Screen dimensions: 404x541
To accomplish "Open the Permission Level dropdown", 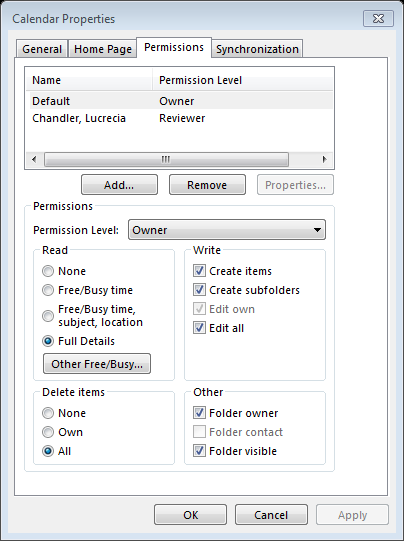I will [227, 230].
